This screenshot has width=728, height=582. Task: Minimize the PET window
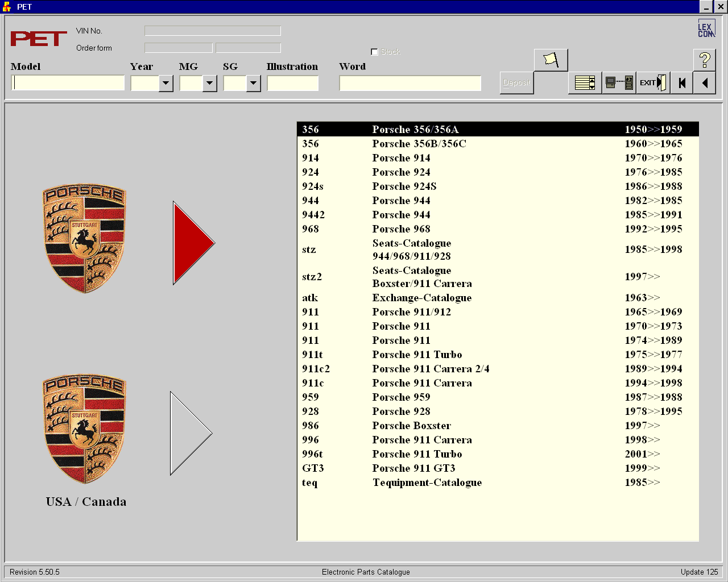[x=706, y=7]
